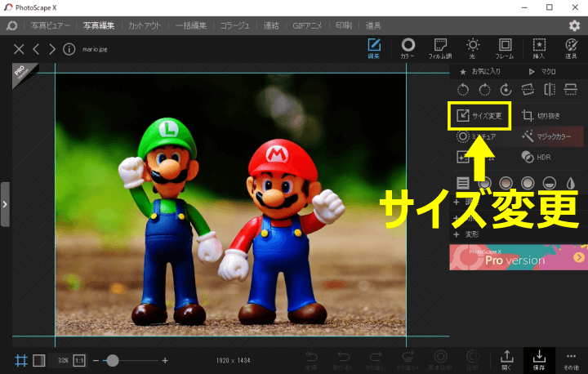
Task: Choose the サイズ変更 (Resize) tool
Action: (x=479, y=115)
